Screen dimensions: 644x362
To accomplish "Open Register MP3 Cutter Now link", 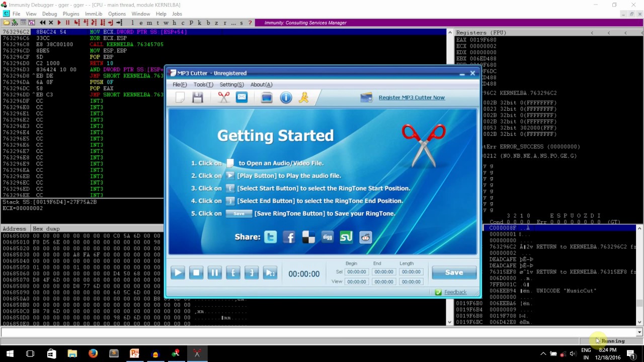I will tap(412, 98).
